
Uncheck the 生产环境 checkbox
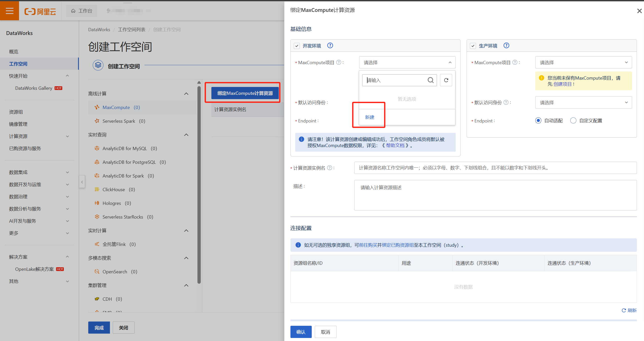(473, 46)
